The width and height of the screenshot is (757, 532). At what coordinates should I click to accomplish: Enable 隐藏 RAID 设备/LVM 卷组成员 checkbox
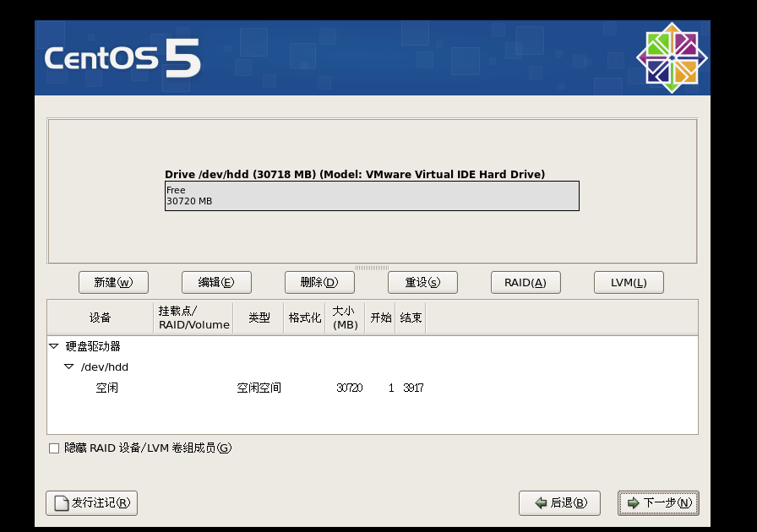click(x=52, y=448)
